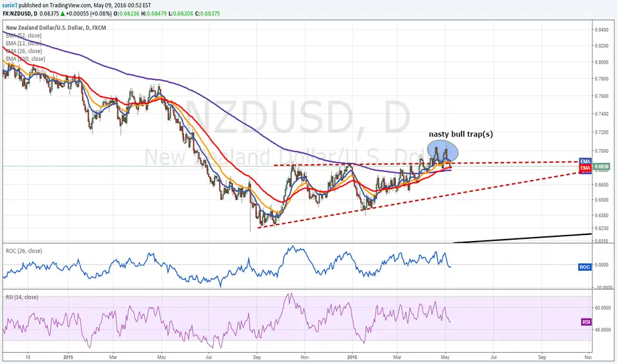Click the RSI (14, close) pane label
This screenshot has width=617, height=364.
[22, 297]
